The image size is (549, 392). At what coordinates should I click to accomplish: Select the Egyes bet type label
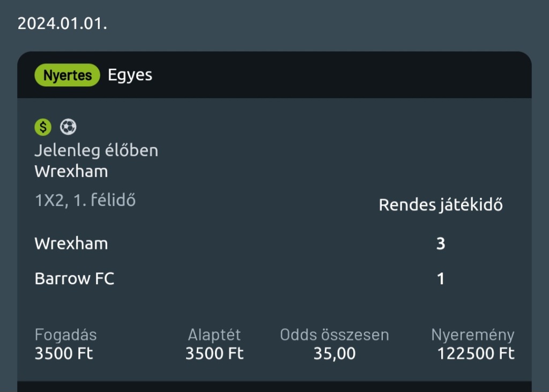(x=130, y=75)
